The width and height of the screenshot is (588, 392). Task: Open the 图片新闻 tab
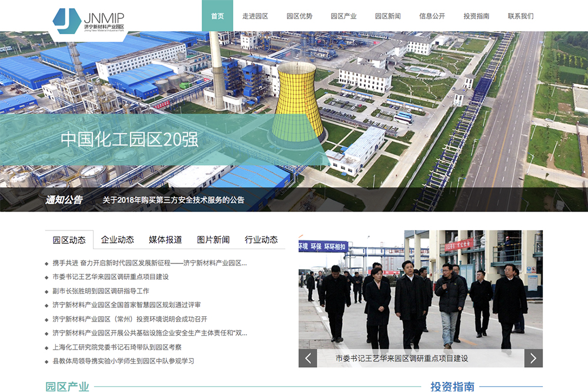click(x=213, y=240)
